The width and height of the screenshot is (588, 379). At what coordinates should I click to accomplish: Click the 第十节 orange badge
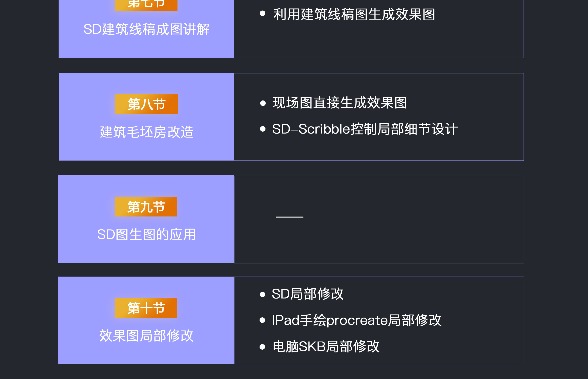pos(146,308)
